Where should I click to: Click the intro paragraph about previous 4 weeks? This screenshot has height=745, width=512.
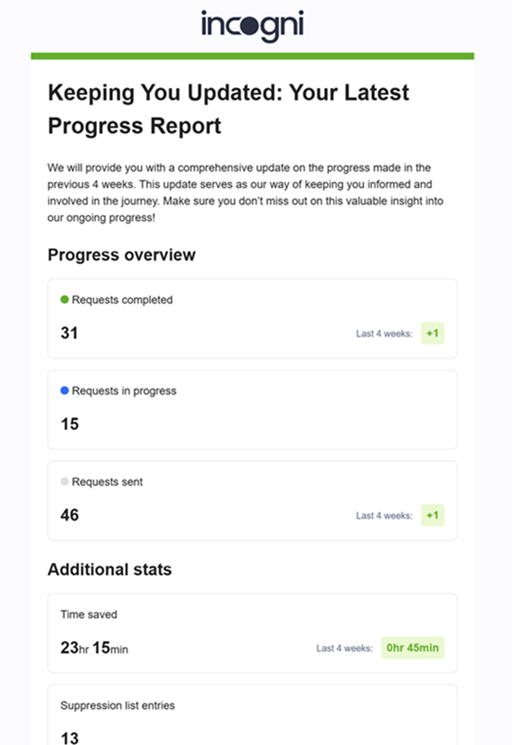click(x=245, y=192)
